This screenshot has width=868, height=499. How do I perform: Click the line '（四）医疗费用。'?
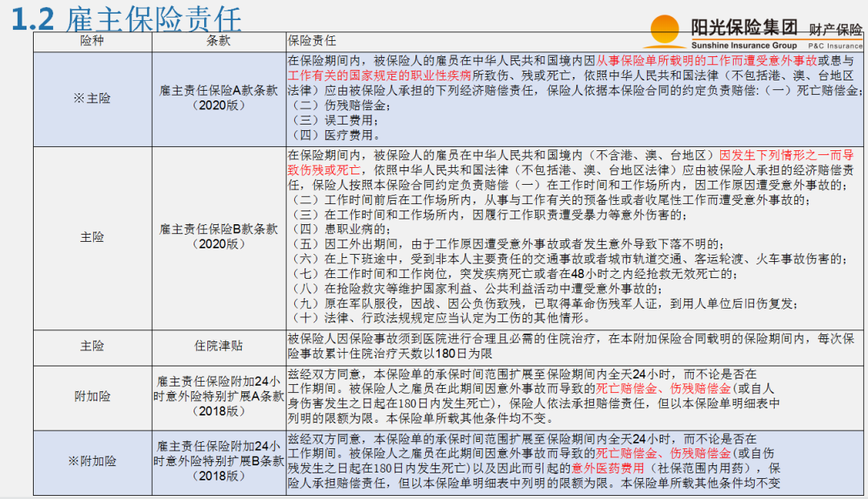point(334,135)
